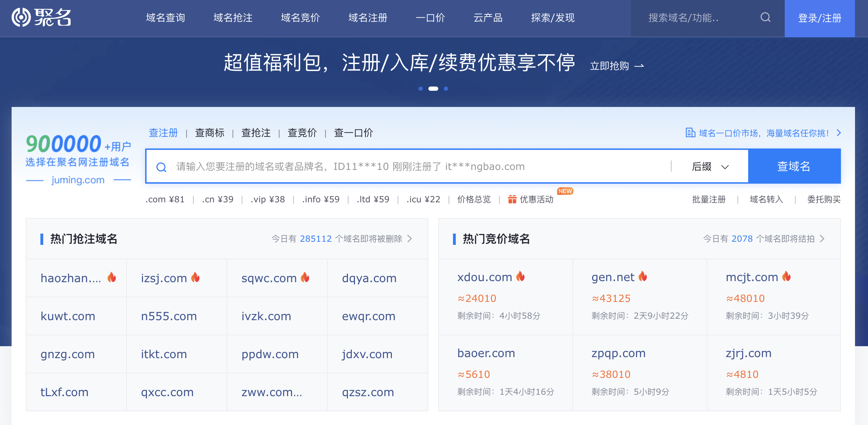Click the flame icon next to mcjt.com
Image resolution: width=868 pixels, height=425 pixels.
point(786,277)
